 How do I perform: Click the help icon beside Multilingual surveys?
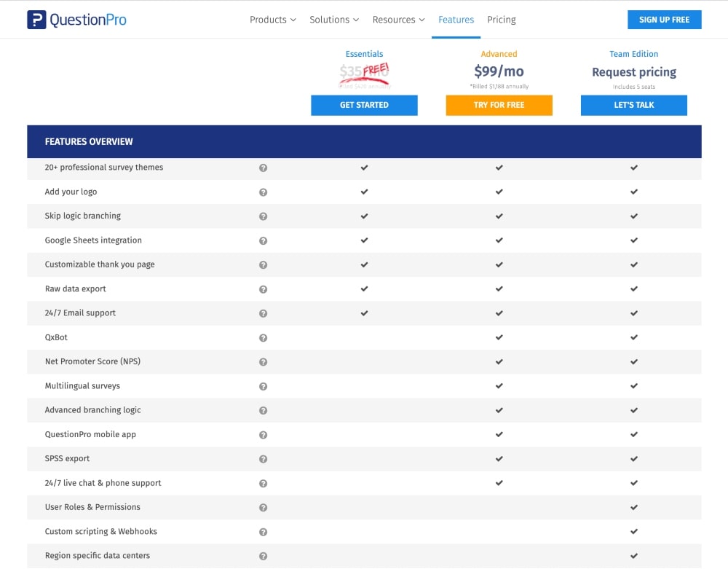point(263,385)
